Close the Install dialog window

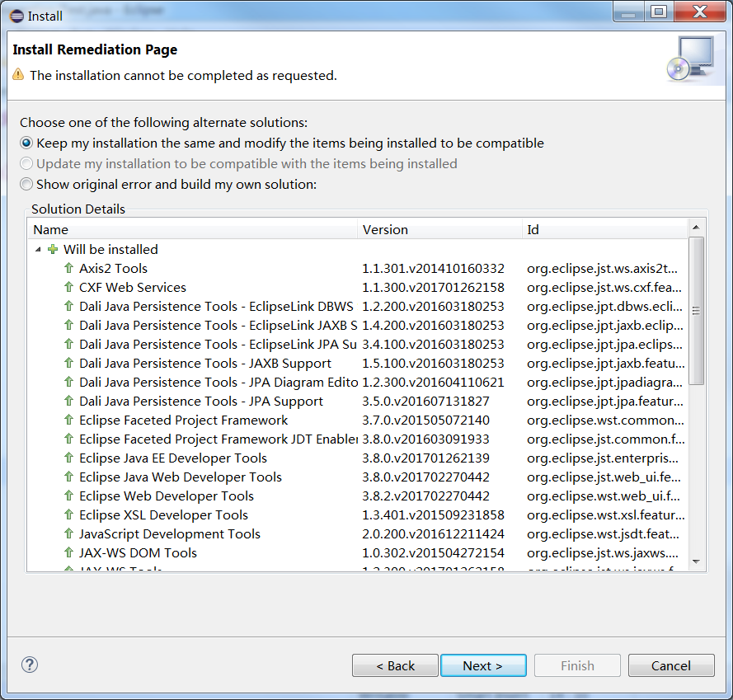(x=699, y=12)
